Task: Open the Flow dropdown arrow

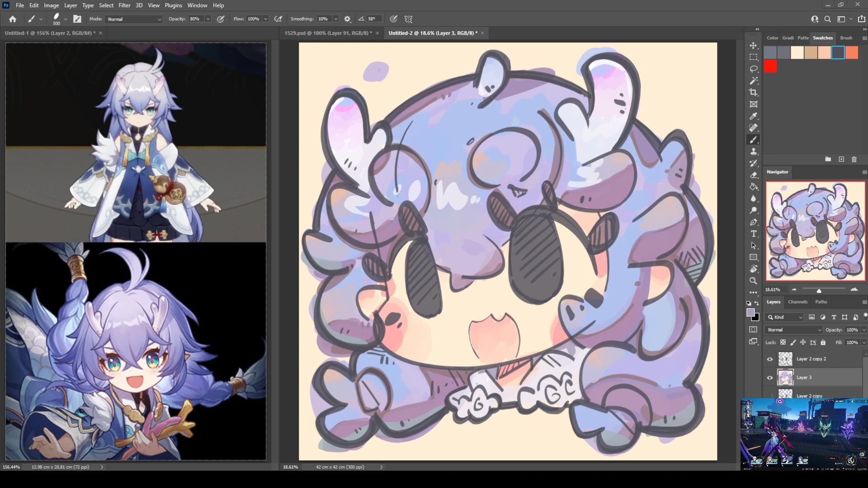Action: click(x=265, y=19)
